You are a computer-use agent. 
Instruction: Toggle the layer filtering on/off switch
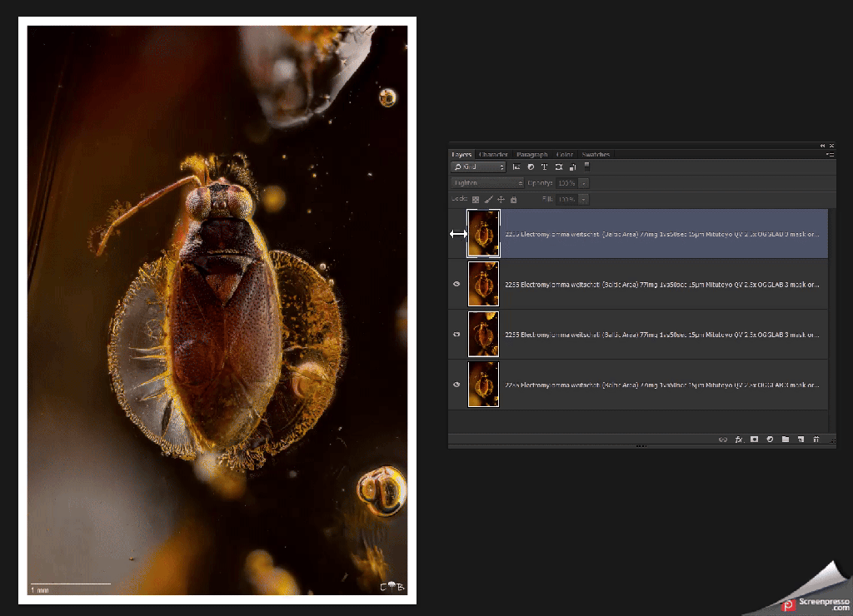click(587, 166)
